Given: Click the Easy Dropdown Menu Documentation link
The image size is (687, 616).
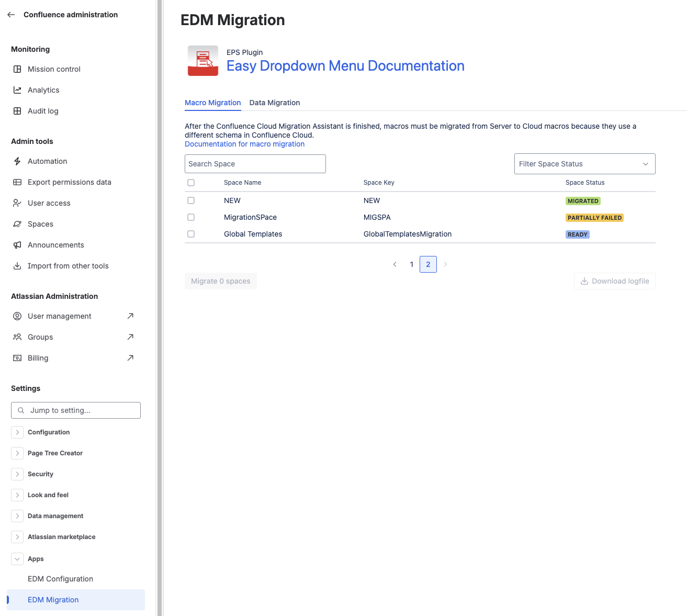Looking at the screenshot, I should pos(345,66).
